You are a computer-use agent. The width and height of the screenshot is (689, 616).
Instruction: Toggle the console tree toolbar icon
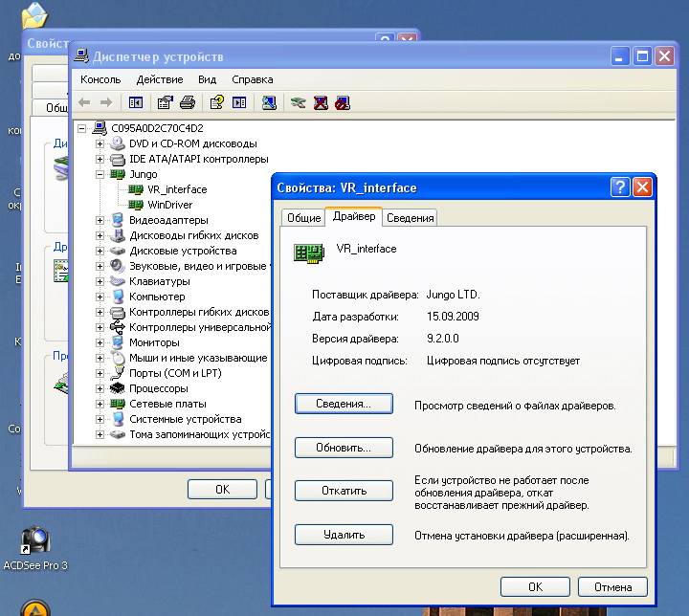point(135,102)
